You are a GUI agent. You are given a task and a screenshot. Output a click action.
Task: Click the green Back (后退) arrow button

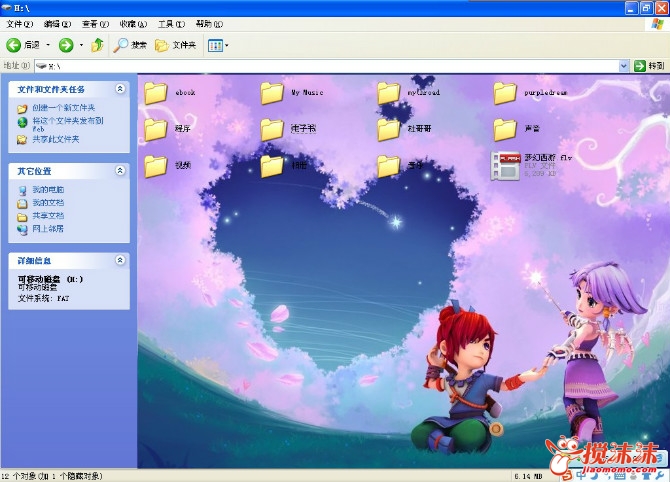[14, 45]
